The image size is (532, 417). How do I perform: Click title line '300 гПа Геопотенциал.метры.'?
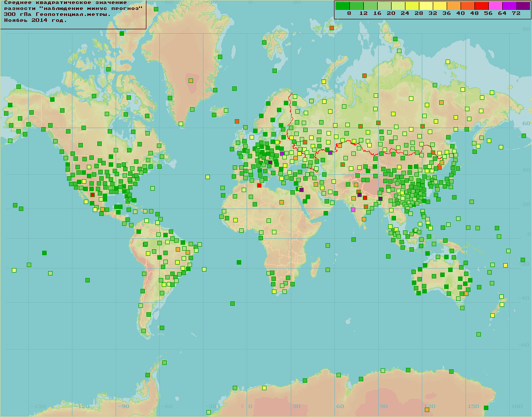(58, 14)
